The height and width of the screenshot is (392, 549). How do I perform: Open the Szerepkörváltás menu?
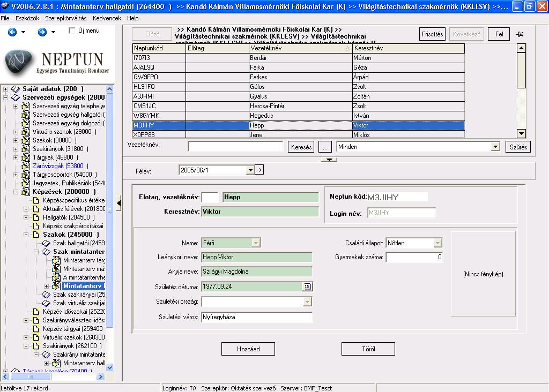point(66,18)
